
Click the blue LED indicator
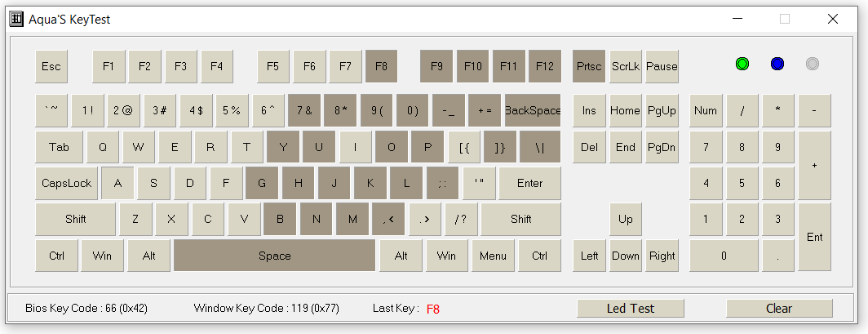pyautogui.click(x=777, y=64)
